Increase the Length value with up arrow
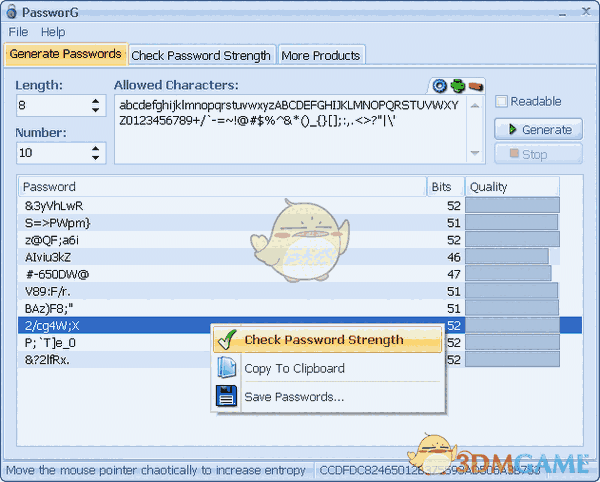 coord(96,101)
